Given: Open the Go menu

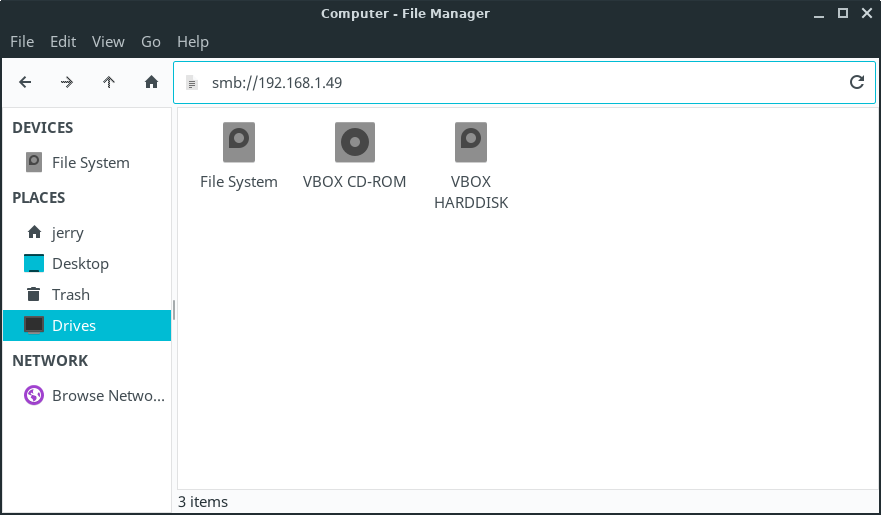Looking at the screenshot, I should (151, 41).
